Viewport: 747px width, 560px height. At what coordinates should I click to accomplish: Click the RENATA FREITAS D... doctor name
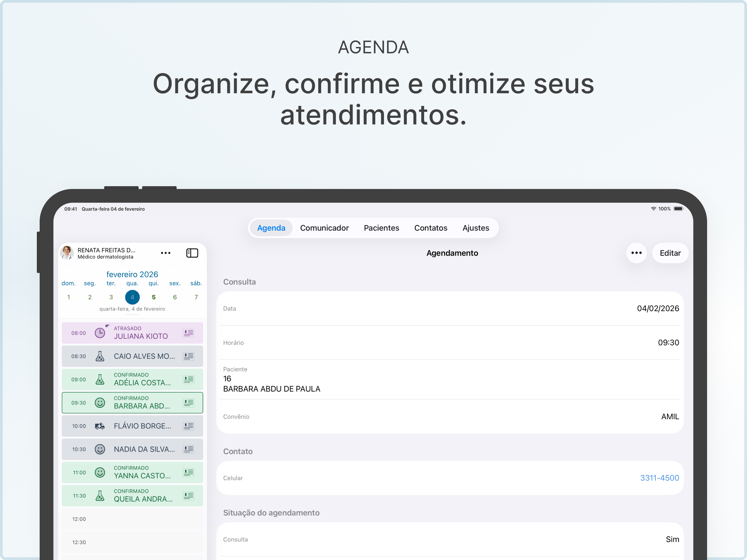click(x=106, y=250)
